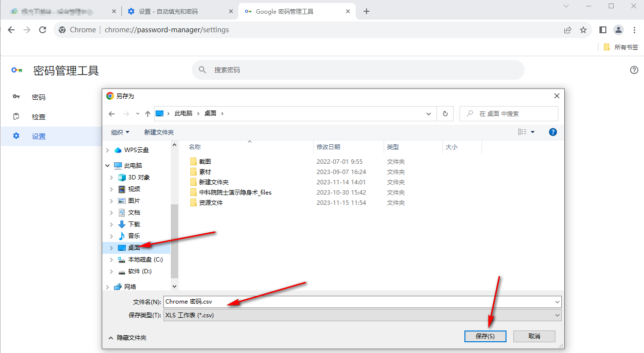Viewport: 644px width, 353px height.
Task: Click the 保存(S) button
Action: (485, 336)
